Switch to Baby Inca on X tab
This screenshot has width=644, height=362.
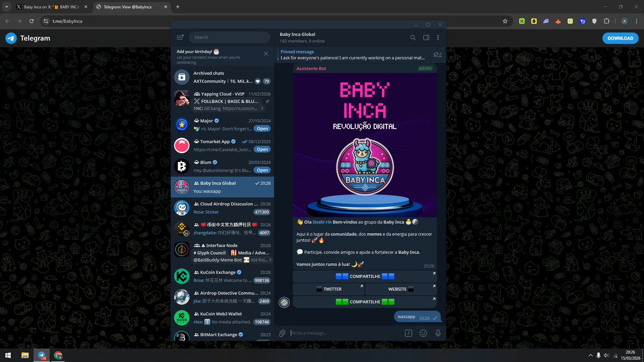[x=52, y=6]
